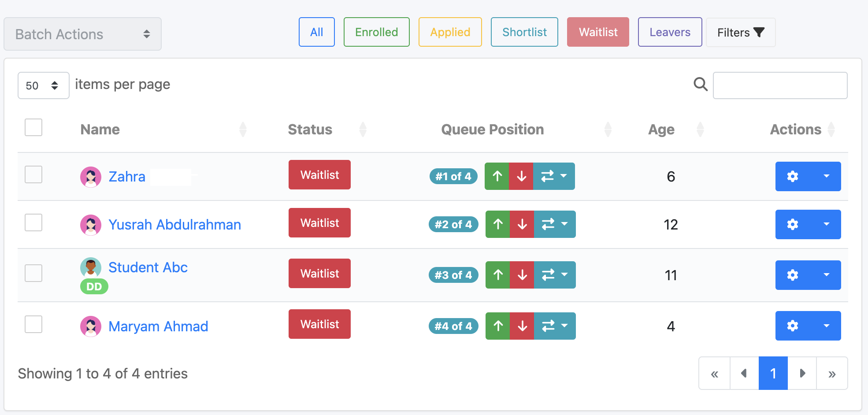Check the select-all header checkbox

click(x=33, y=127)
